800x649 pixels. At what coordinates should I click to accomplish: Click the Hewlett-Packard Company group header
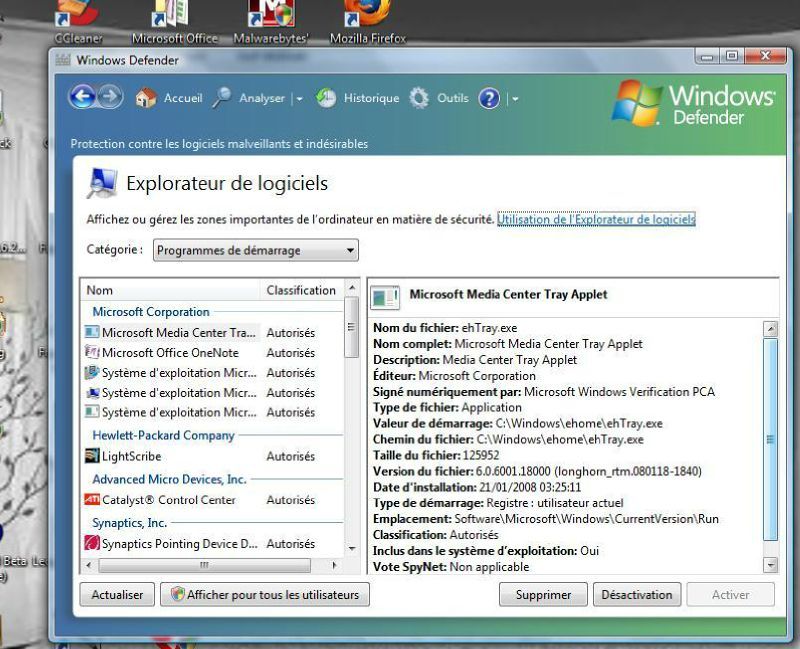163,435
